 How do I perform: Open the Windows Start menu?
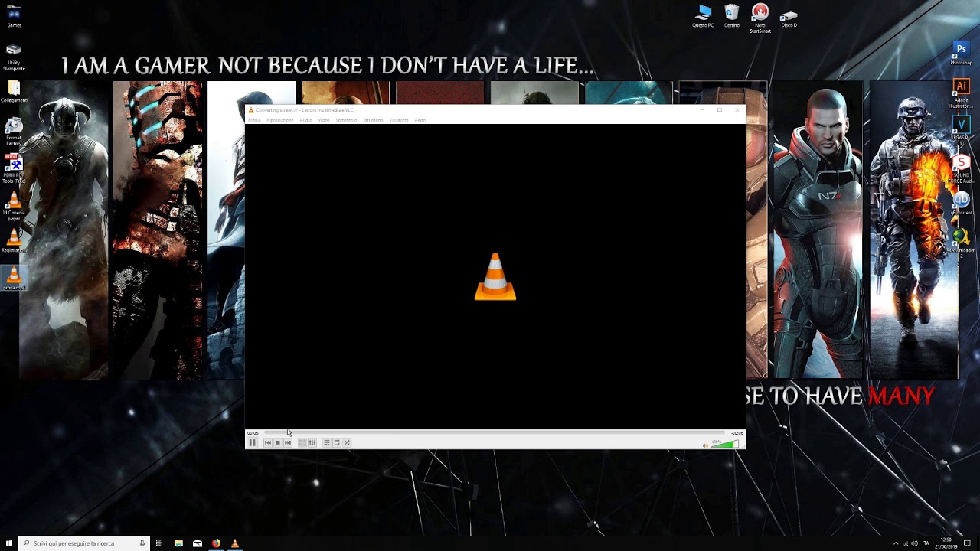point(9,543)
